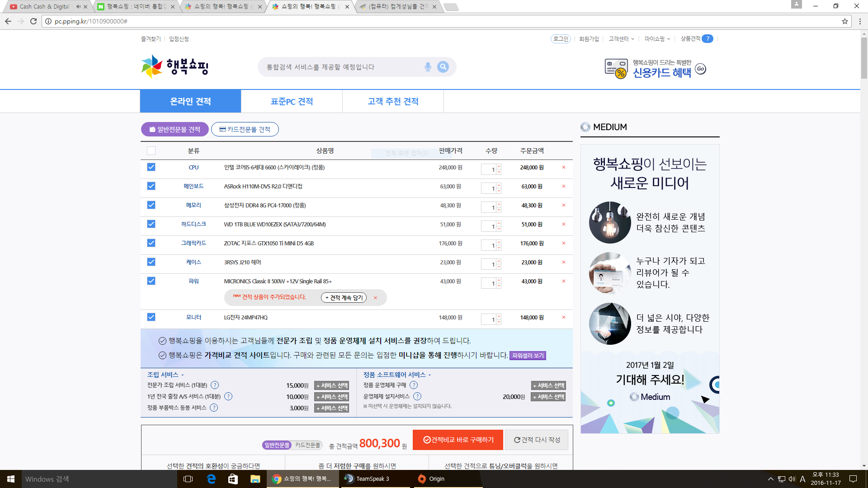Image resolution: width=868 pixels, height=488 pixels.
Task: Uncheck the 모니터 row checkbox
Action: (151, 317)
